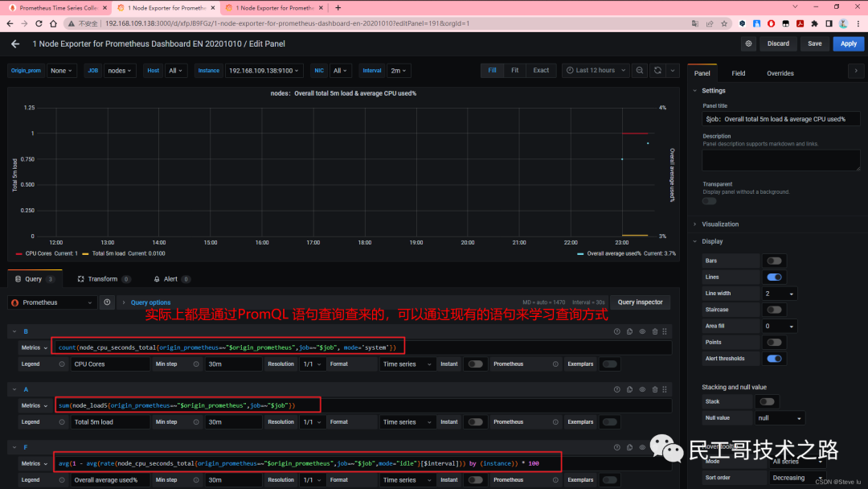Screen dimensions: 868x489
Task: Turn on the Points toggle
Action: point(774,343)
